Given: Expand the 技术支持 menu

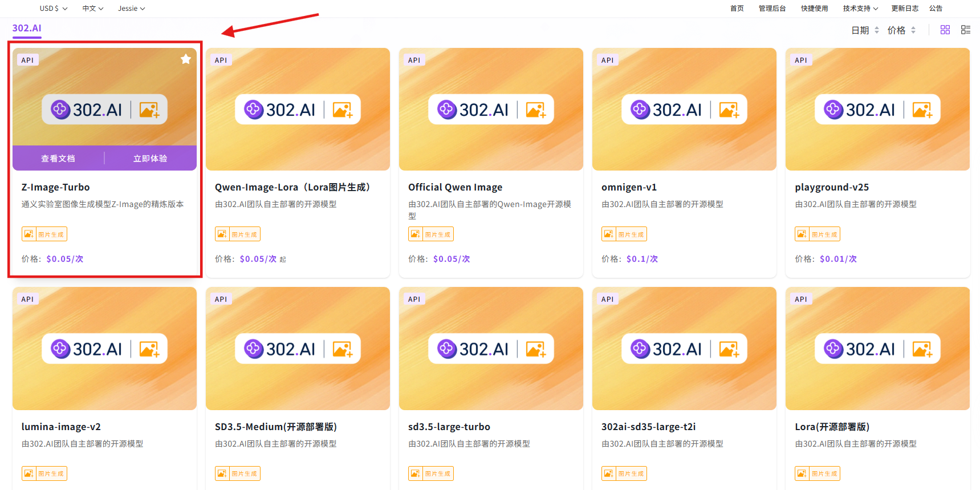Looking at the screenshot, I should pos(860,9).
